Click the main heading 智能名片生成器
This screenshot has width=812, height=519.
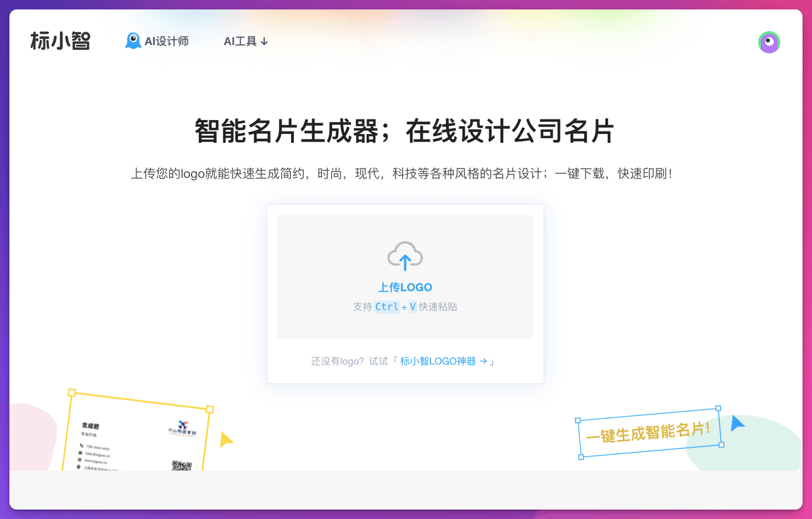tap(286, 132)
